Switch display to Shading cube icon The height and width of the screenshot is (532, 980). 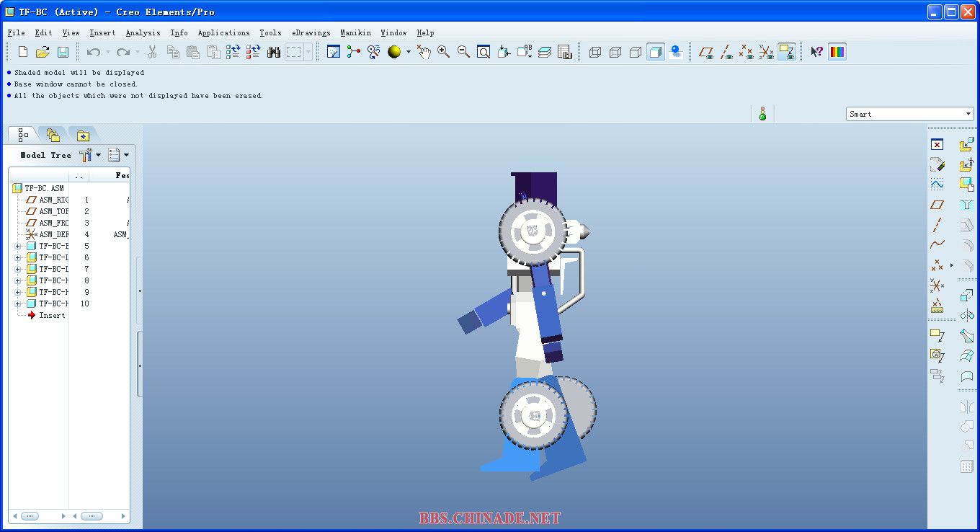656,52
